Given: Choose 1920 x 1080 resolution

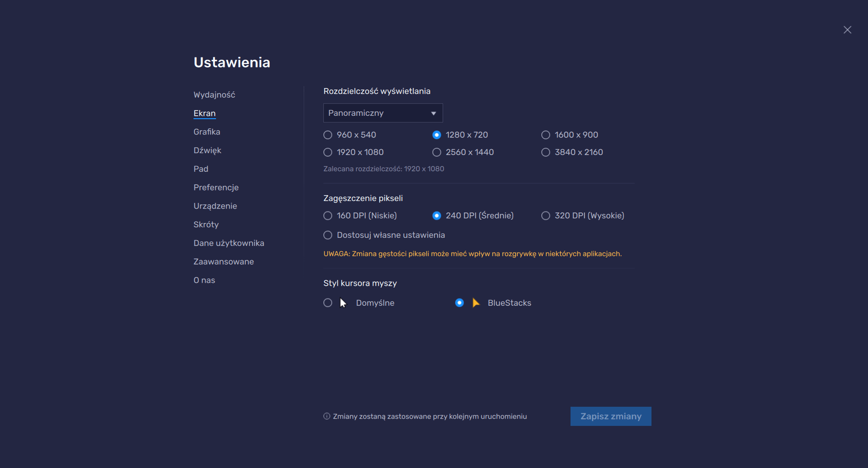Looking at the screenshot, I should click(328, 152).
